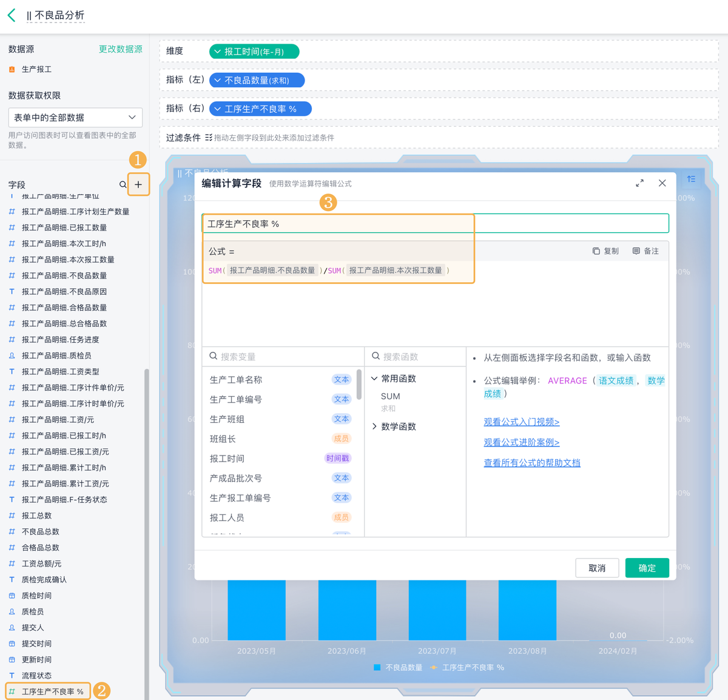Open the 观看公式入门视频 tutorial link
This screenshot has height=700, width=728.
[521, 422]
